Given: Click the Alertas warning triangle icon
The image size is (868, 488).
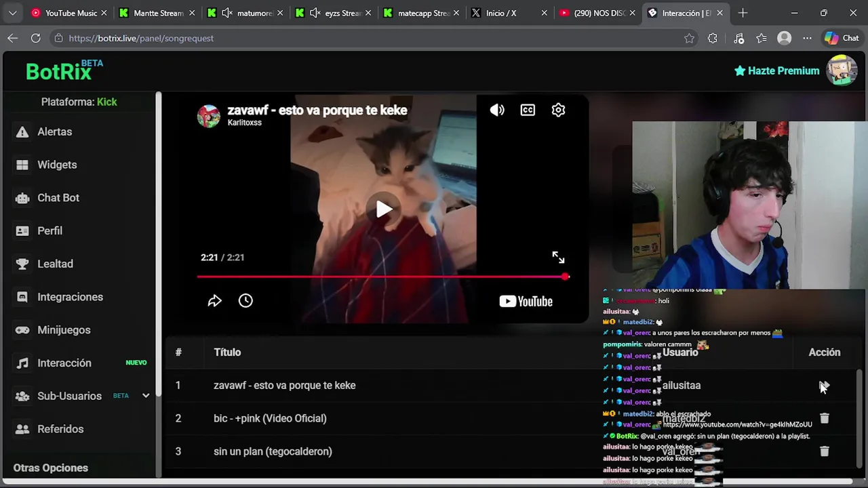Looking at the screenshot, I should tap(22, 131).
